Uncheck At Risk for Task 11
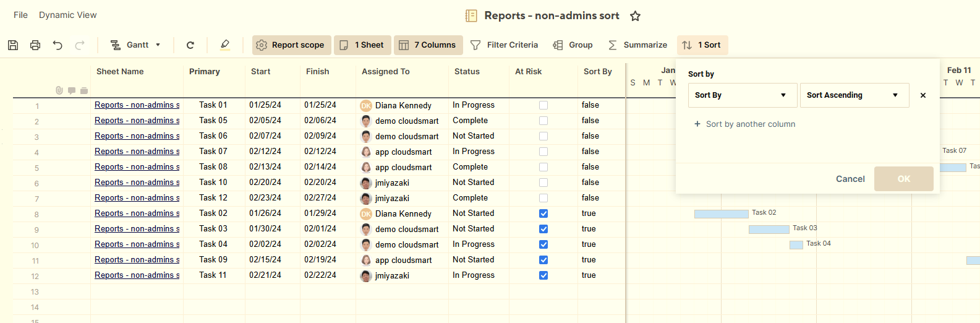This screenshot has height=323, width=980. point(543,275)
